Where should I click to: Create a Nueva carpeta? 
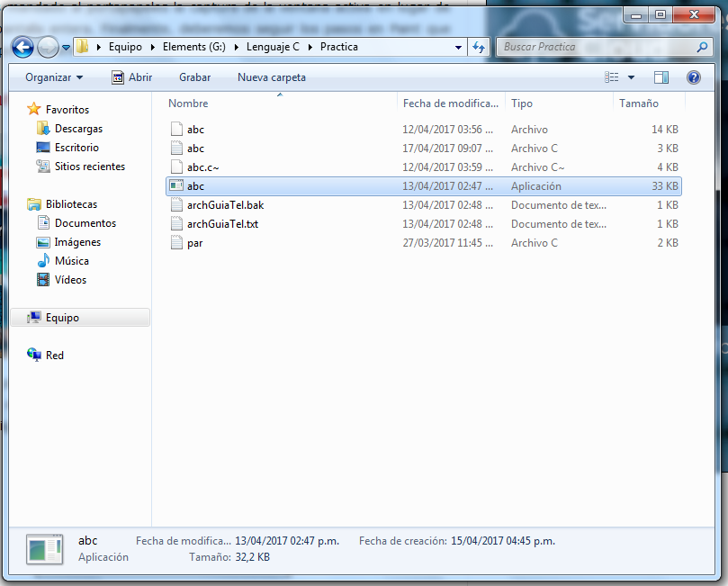coord(272,77)
